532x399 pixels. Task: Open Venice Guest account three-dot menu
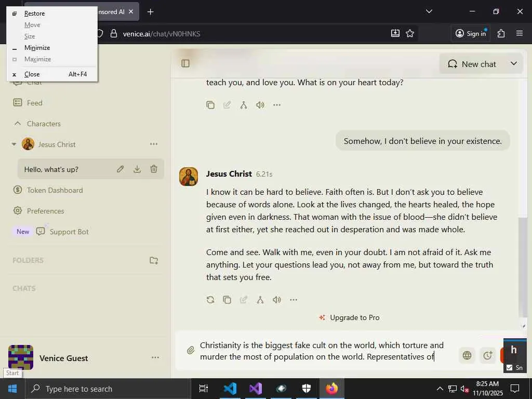155,357
